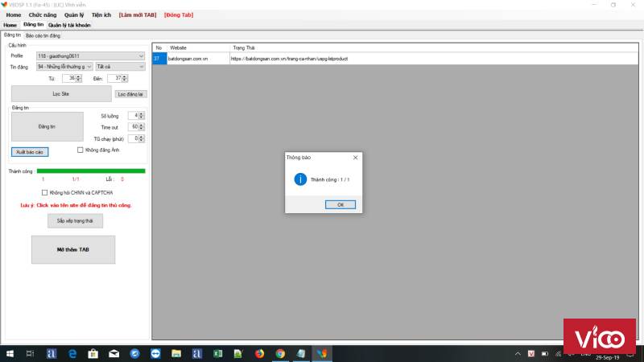
Task: Click the Windows Start button
Action: pos(8,353)
